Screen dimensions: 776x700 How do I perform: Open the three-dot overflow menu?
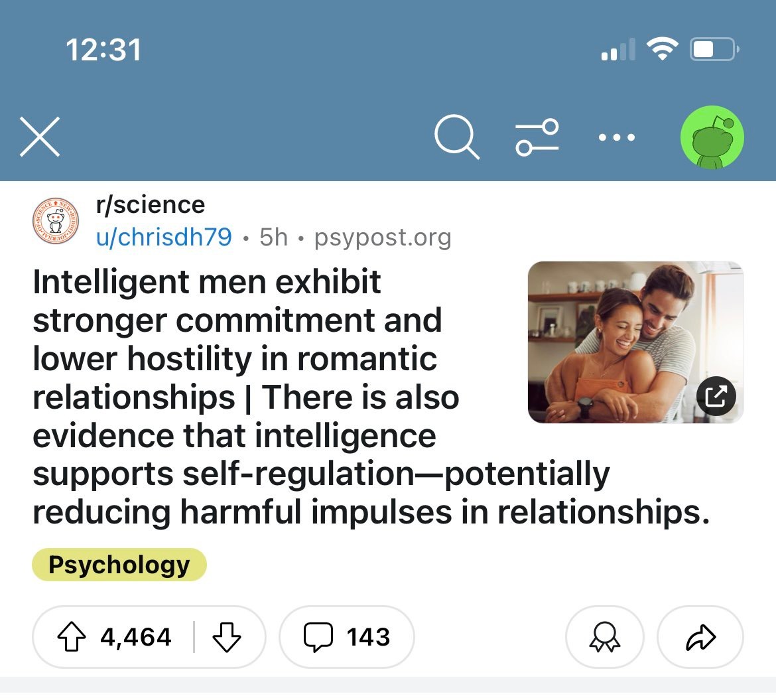tap(616, 138)
